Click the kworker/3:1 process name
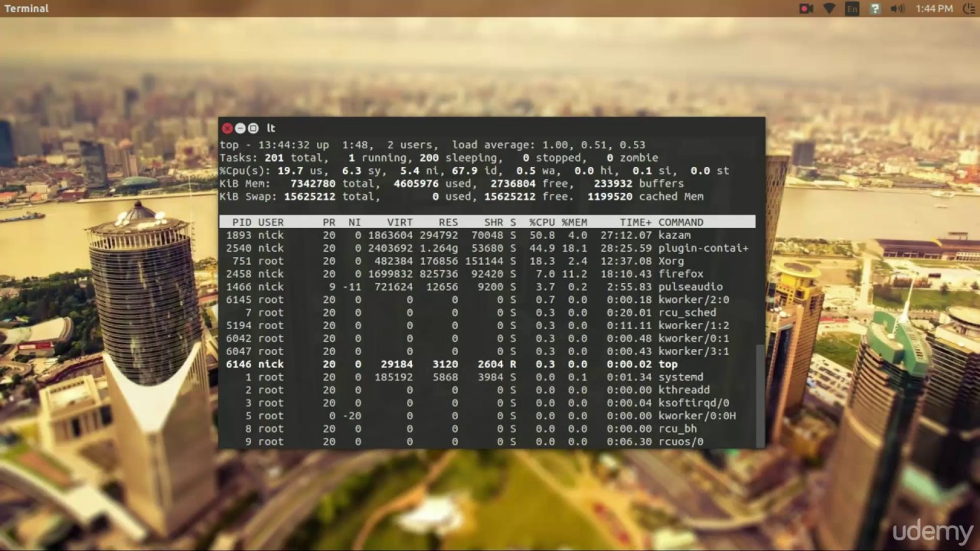Image resolution: width=980 pixels, height=551 pixels. click(x=694, y=351)
